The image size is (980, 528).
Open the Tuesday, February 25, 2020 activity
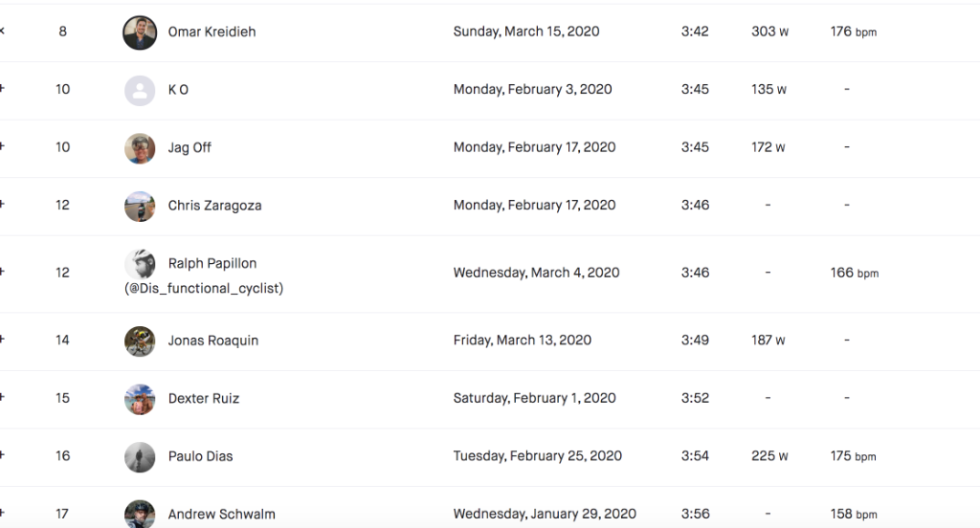click(x=537, y=455)
